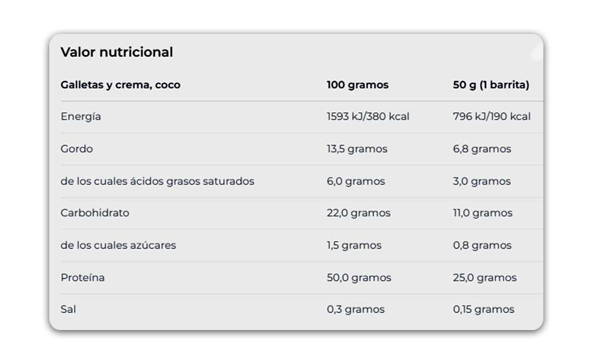
Task: Click the "Valor nutricional" heading
Action: pyautogui.click(x=117, y=52)
